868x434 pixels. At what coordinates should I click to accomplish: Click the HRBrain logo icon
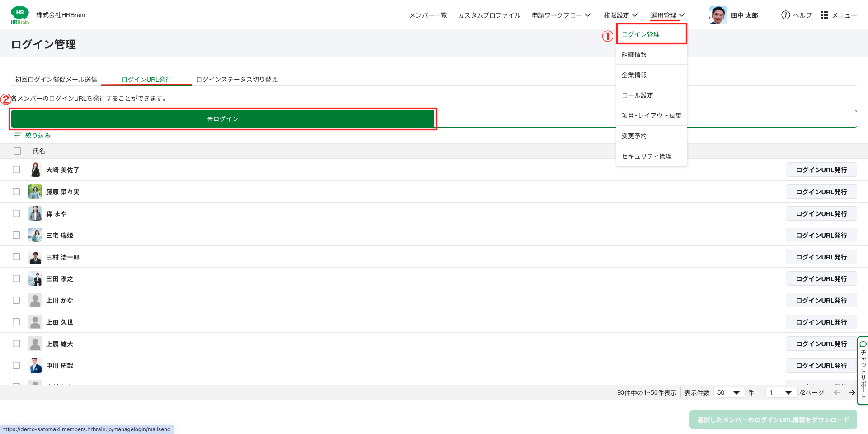tap(20, 15)
